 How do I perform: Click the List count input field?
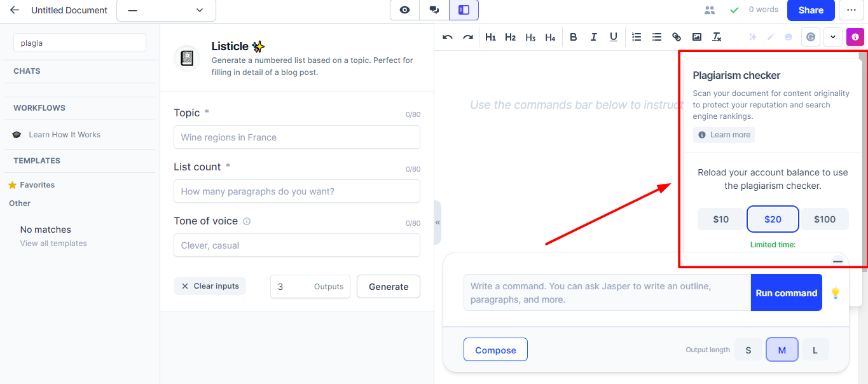click(x=297, y=191)
